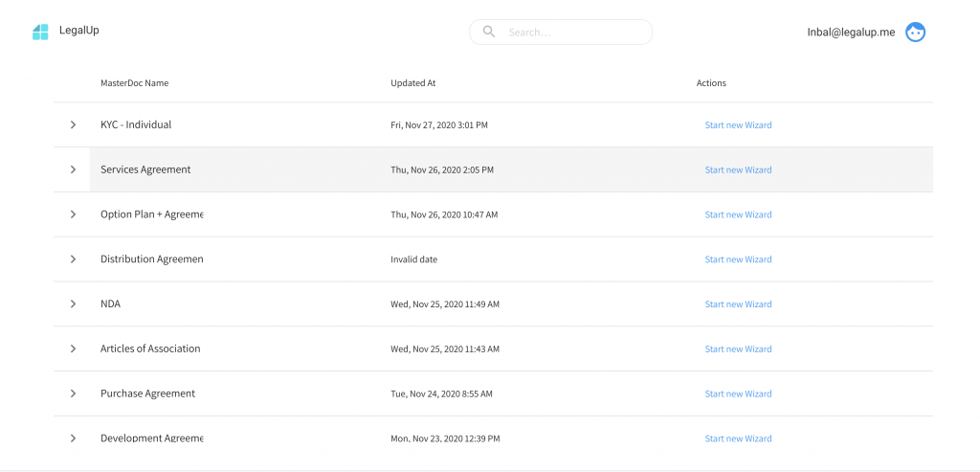The height and width of the screenshot is (472, 980).
Task: Start new Wizard for KYC - Individual
Action: point(738,125)
